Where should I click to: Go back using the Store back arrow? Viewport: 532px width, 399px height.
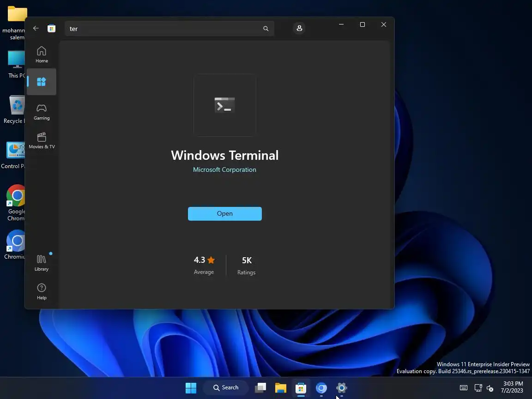(x=36, y=29)
